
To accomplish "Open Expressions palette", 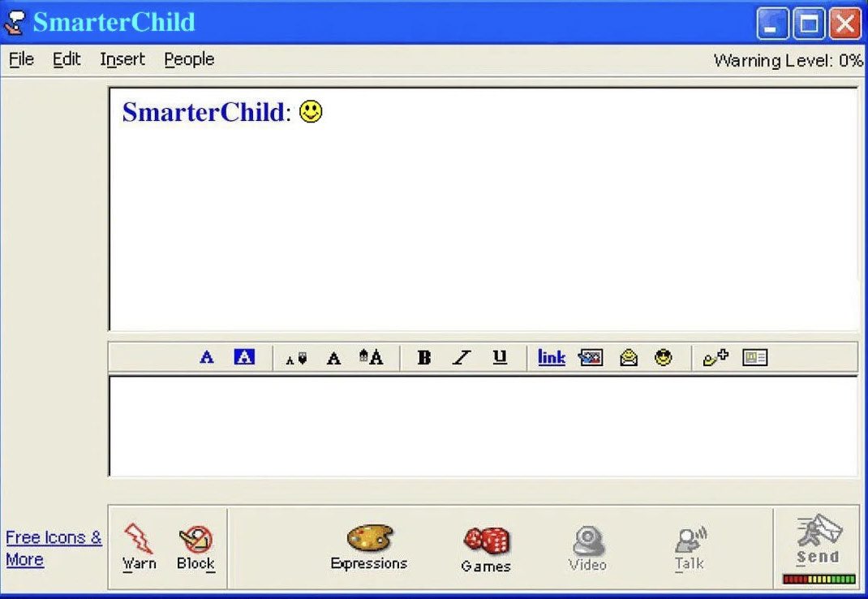I will pyautogui.click(x=369, y=548).
